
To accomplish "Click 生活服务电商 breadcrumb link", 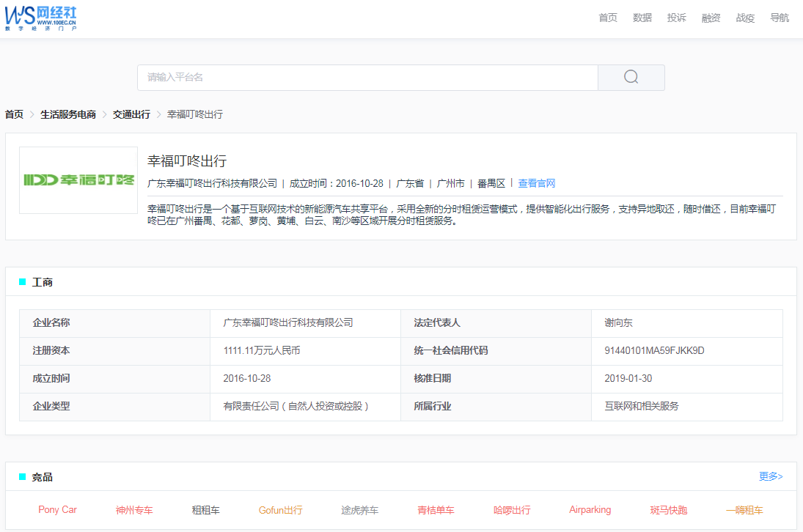I will (x=68, y=114).
